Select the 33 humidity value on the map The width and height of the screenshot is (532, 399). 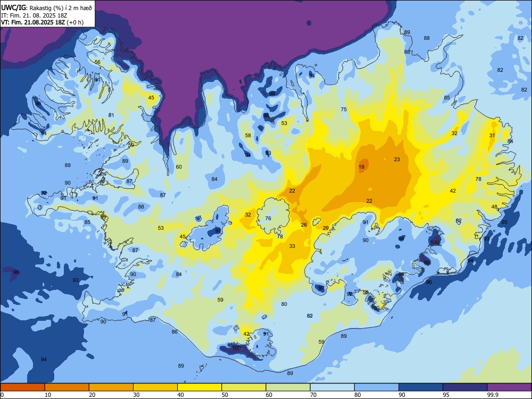click(x=292, y=246)
